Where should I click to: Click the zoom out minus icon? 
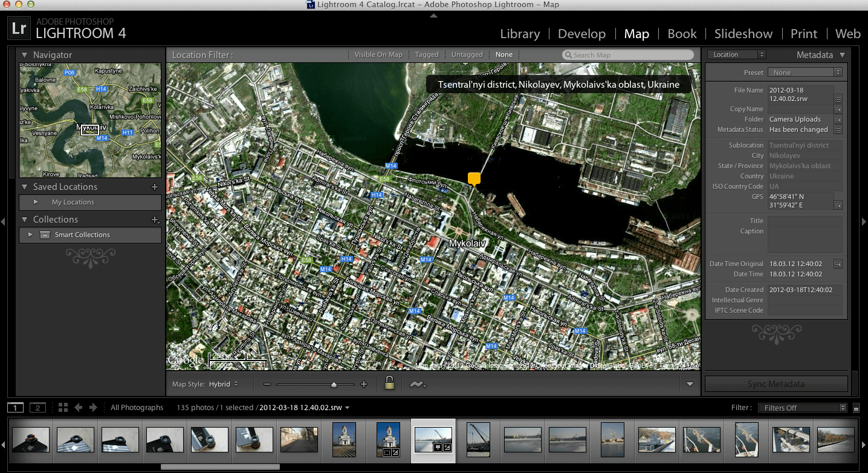pyautogui.click(x=267, y=384)
